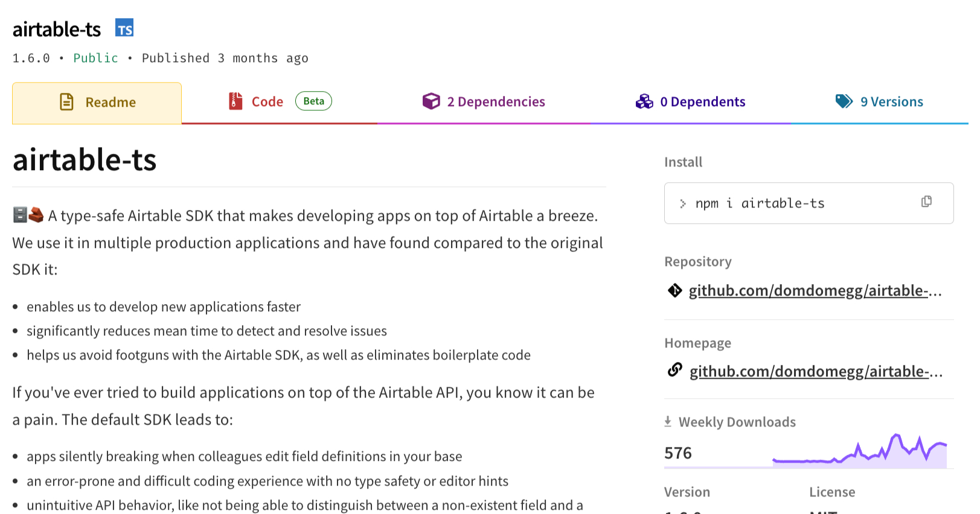Click the TypeScript TS badge icon
The height and width of the screenshot is (514, 980).
[x=124, y=28]
